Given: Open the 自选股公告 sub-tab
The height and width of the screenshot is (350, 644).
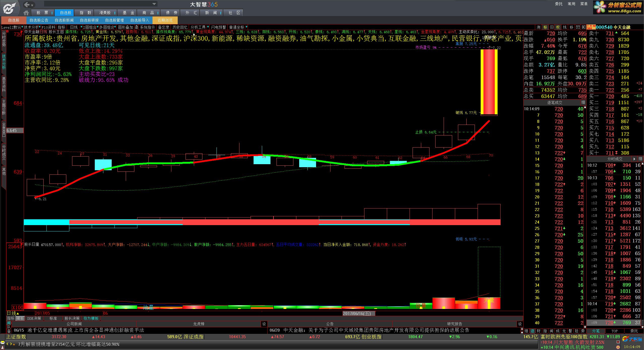Looking at the screenshot, I should pyautogui.click(x=39, y=20).
